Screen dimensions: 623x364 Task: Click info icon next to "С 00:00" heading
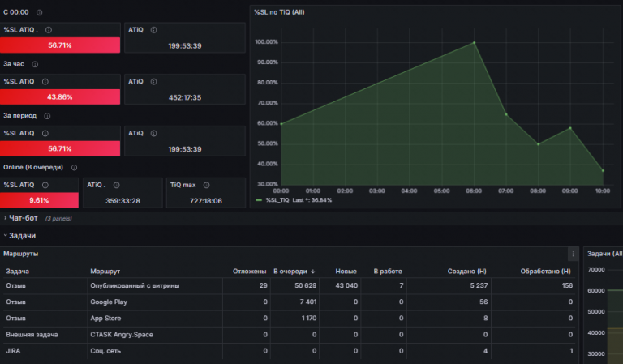[x=39, y=12]
